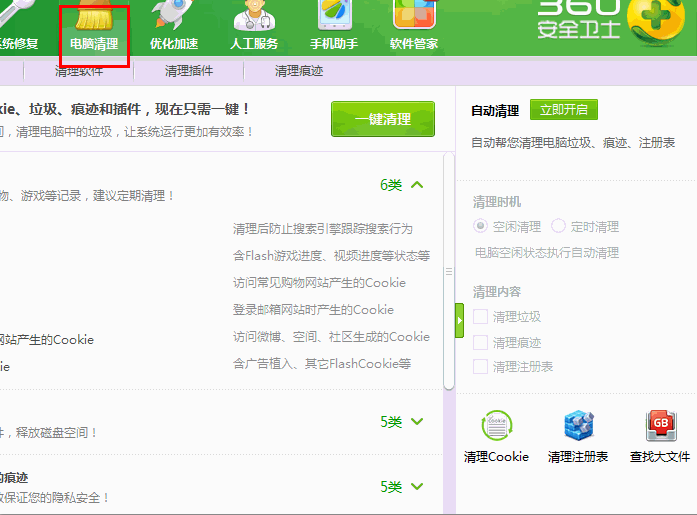Enable the 清理垃圾 checkbox
This screenshot has width=697, height=515.
[481, 317]
